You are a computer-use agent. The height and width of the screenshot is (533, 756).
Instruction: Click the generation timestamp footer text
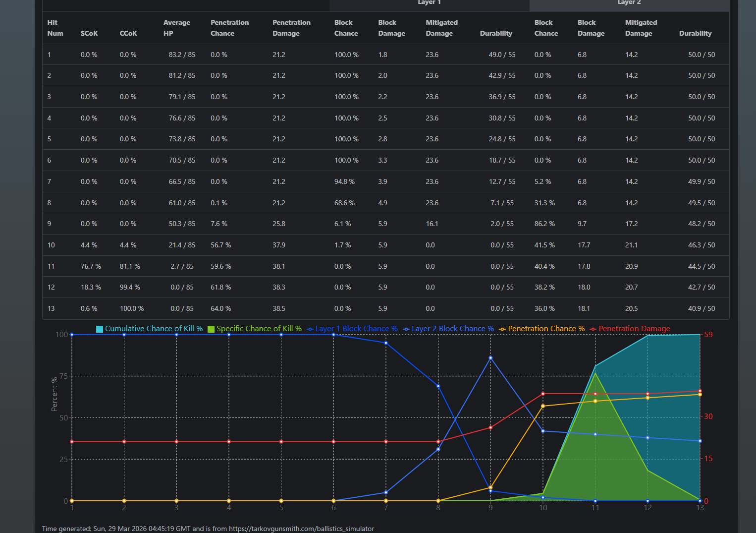coord(208,529)
